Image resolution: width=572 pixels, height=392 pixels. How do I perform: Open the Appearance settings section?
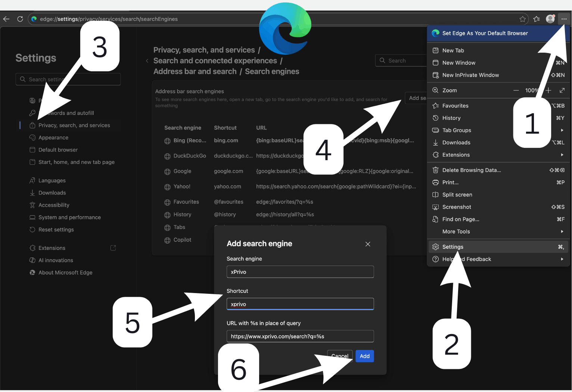[x=53, y=138]
